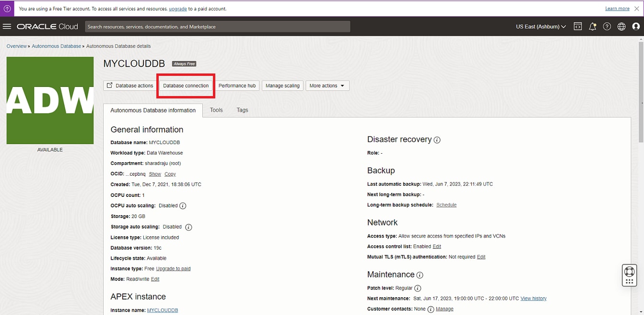This screenshot has width=644, height=315.
Task: Open the Tags tab
Action: (x=242, y=110)
